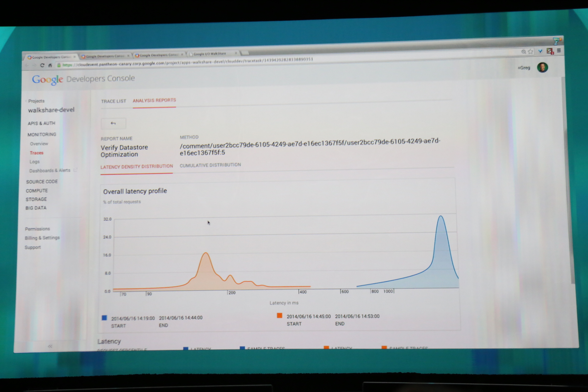Click the orange legend swatch for second period

pyautogui.click(x=280, y=315)
